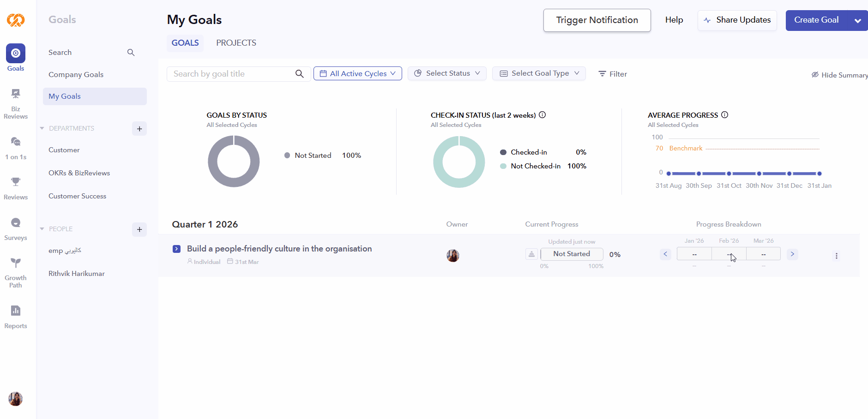Open the Select Status dropdown

coord(446,73)
